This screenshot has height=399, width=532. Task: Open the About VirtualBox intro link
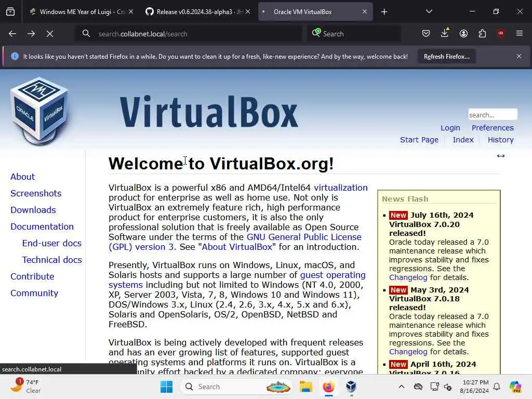pyautogui.click(x=237, y=247)
